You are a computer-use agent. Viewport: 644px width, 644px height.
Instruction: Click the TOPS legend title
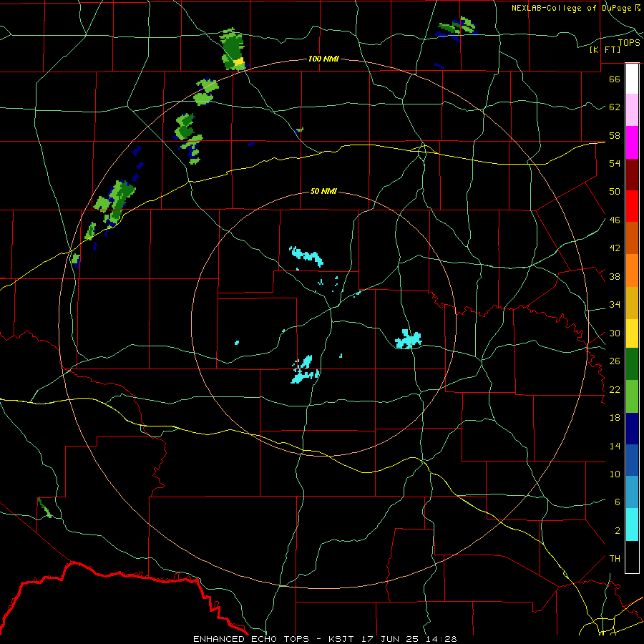629,43
